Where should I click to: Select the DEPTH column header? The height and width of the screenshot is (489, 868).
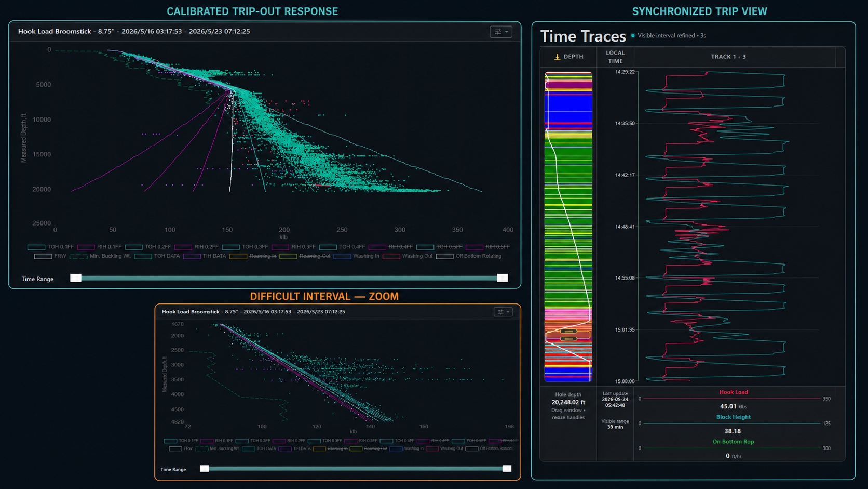(568, 57)
